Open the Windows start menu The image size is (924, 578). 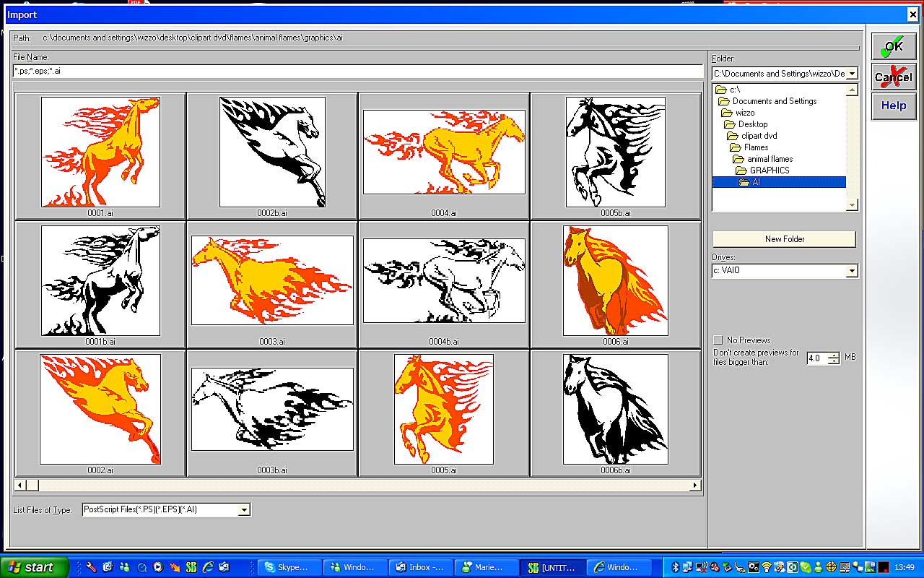(x=34, y=567)
